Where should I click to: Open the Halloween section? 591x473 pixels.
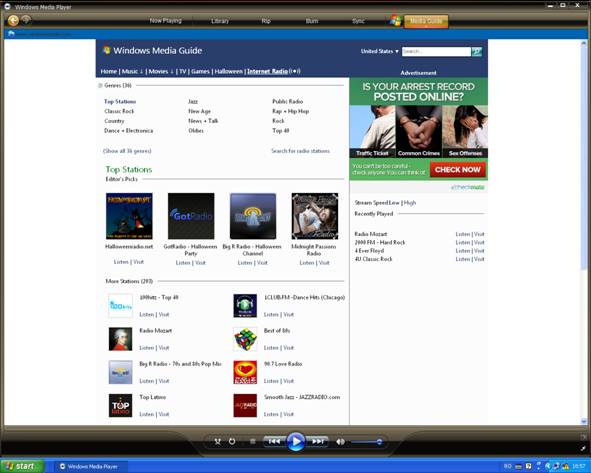pos(228,71)
